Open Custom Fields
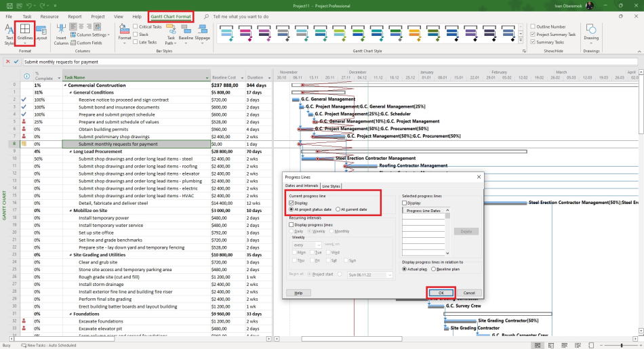This screenshot has height=349, width=644. [86, 43]
